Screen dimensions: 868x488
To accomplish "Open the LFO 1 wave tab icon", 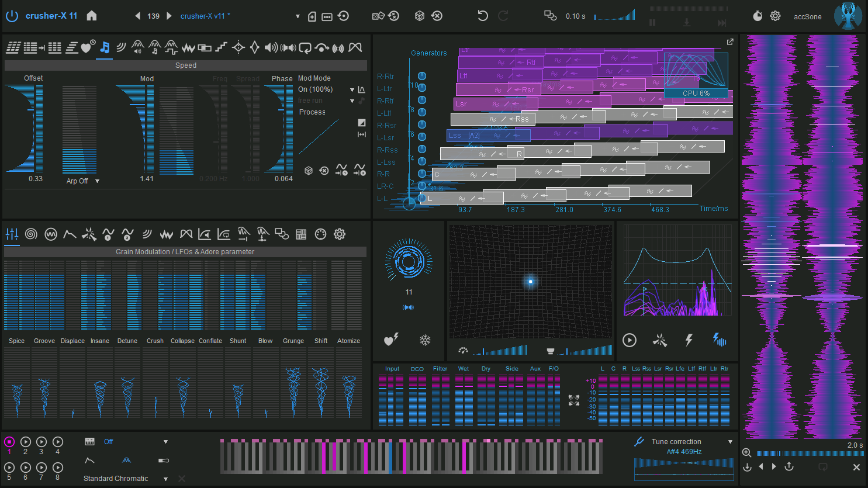I will [x=108, y=234].
